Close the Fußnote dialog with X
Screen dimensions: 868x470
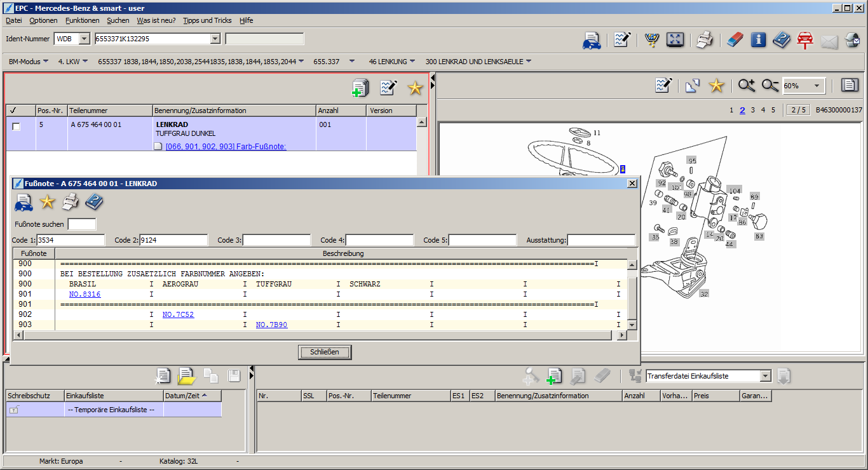coord(632,183)
